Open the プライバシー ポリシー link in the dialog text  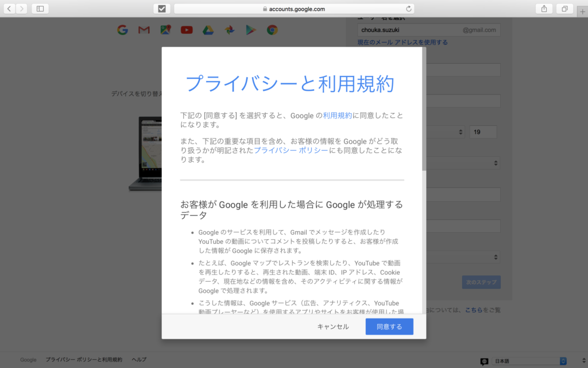click(x=291, y=151)
